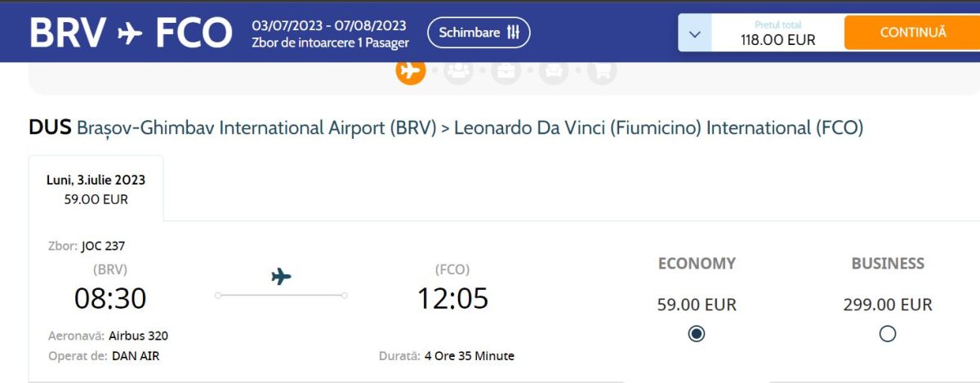Go to the seat selection step icon

[554, 71]
